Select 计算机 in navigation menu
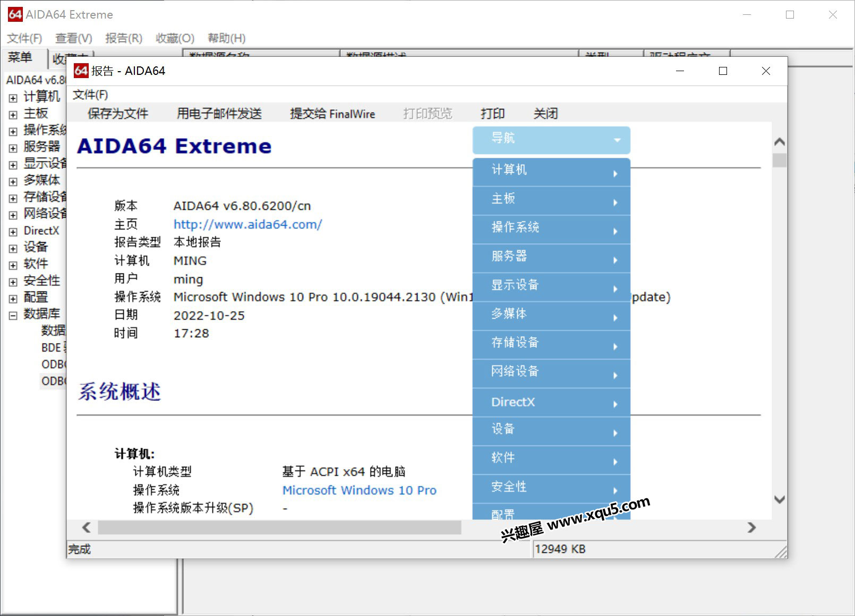The image size is (855, 616). coord(551,172)
